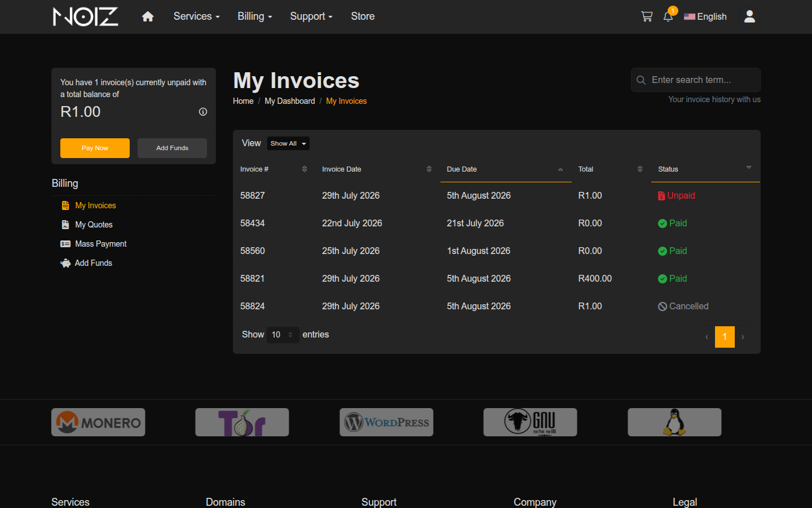The width and height of the screenshot is (812, 508).
Task: Expand the Services menu
Action: coord(196,16)
